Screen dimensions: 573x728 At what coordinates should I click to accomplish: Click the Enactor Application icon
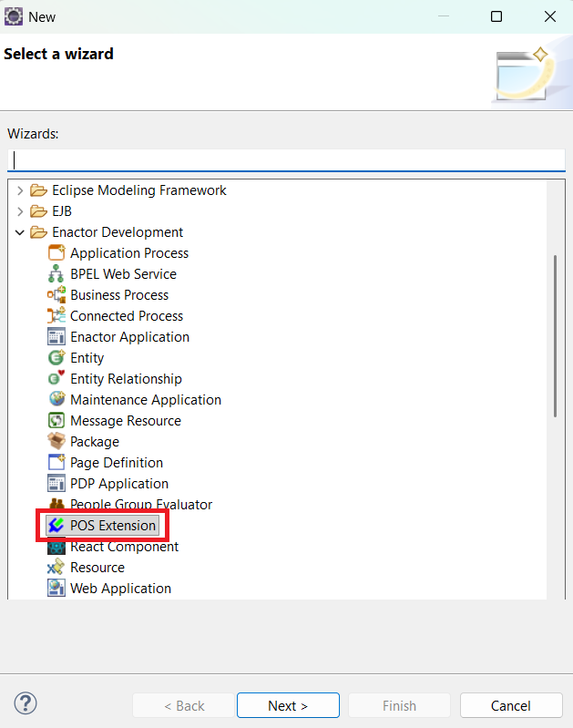56,337
